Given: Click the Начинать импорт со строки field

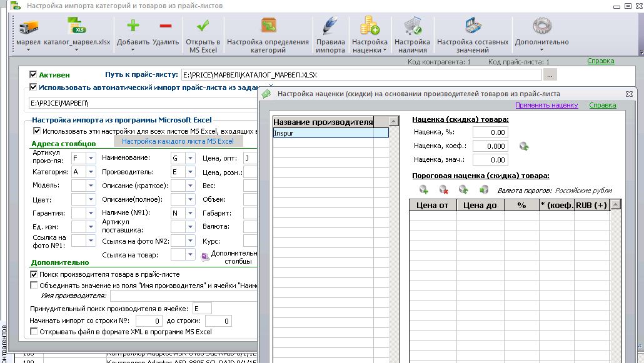Looking at the screenshot, I should (149, 321).
